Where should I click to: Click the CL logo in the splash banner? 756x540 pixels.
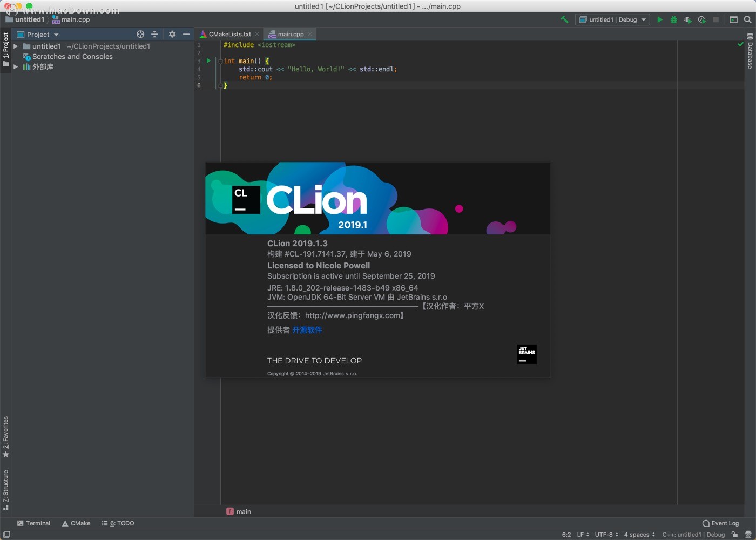[x=246, y=200]
